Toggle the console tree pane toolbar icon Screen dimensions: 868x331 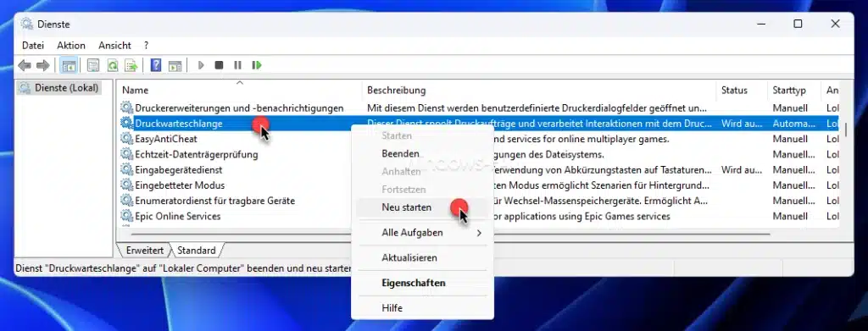[69, 65]
